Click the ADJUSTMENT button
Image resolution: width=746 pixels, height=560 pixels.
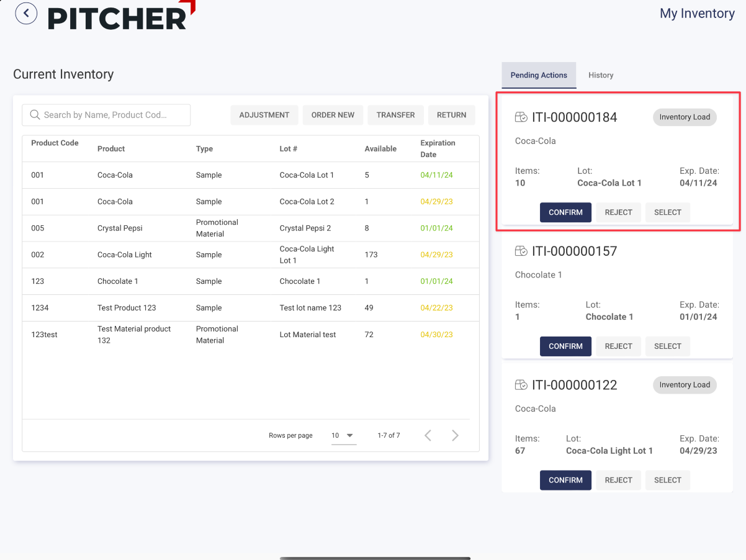[x=264, y=115]
